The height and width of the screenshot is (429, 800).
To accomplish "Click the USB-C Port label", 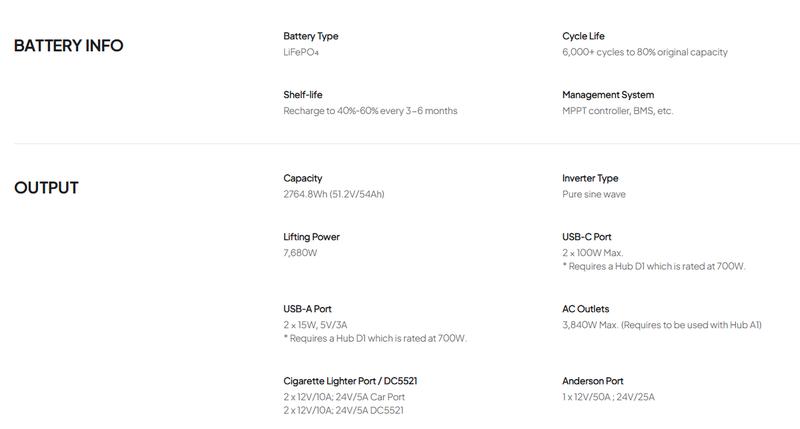I will pyautogui.click(x=589, y=238).
